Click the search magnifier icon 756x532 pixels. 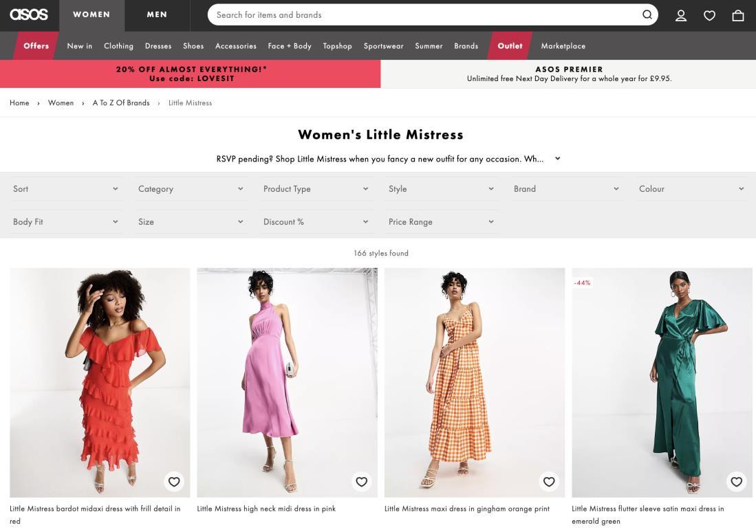pyautogui.click(x=647, y=14)
